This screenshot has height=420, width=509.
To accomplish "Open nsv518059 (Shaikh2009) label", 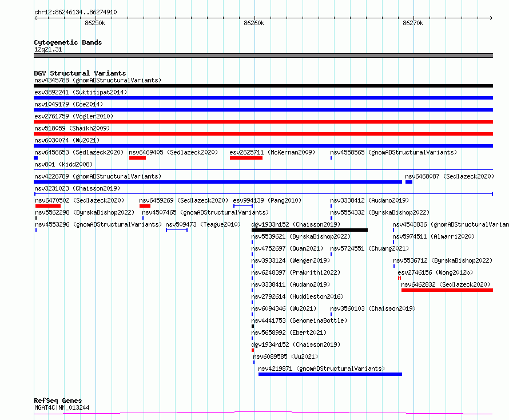I will pos(72,128).
